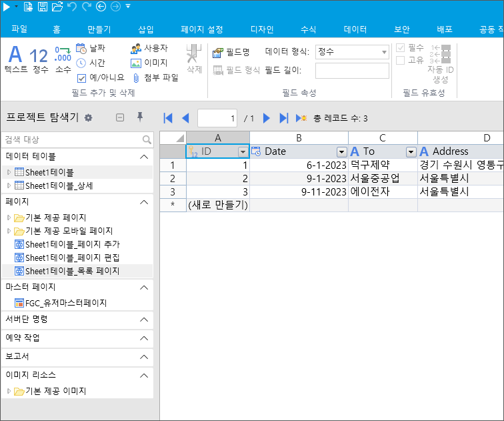
Task: Open the 디자인 ribbon tab
Action: [x=261, y=29]
